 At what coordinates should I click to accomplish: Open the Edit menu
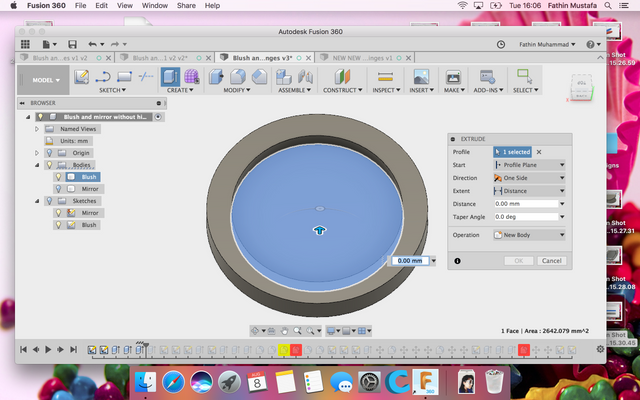[101, 5]
